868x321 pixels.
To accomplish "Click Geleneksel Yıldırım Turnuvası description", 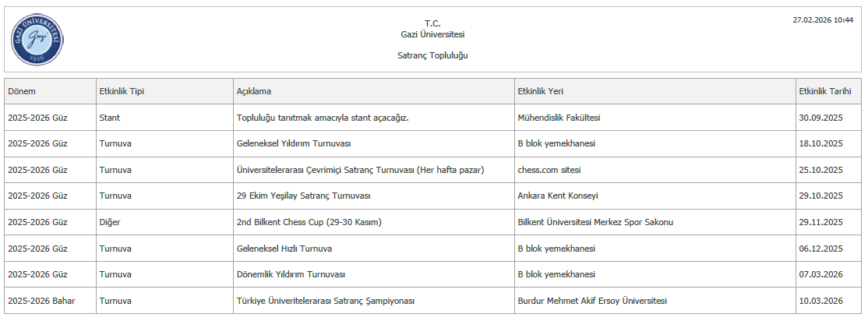I will [294, 144].
